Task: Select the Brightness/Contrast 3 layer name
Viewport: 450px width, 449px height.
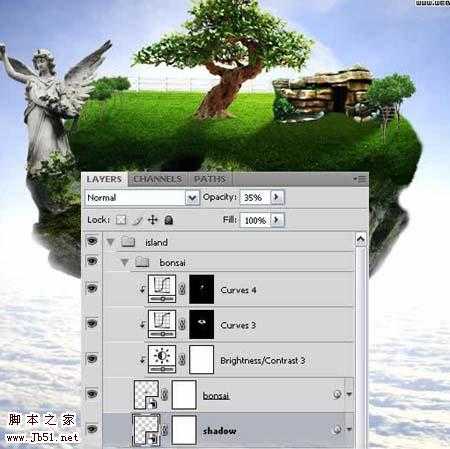Action: pos(263,360)
